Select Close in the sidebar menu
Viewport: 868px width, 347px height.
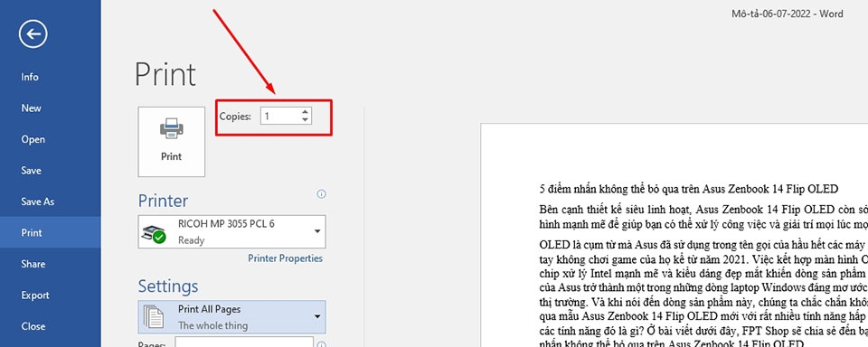tap(33, 326)
